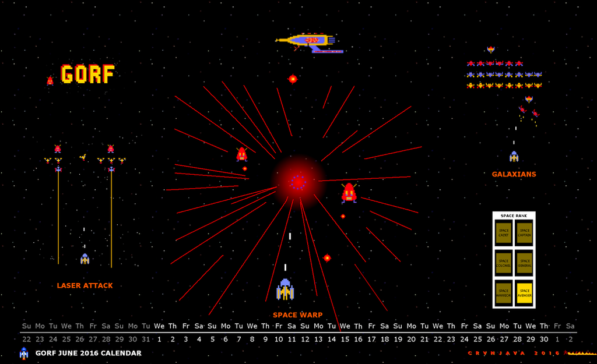Select calendar date 12
Image resolution: width=597 pixels, height=364 pixels.
point(305,340)
